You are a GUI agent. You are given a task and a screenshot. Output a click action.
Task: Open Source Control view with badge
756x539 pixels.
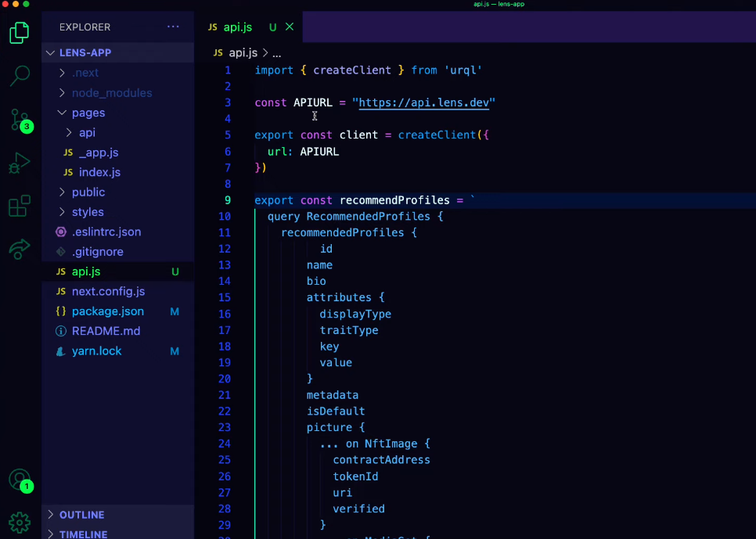point(20,120)
